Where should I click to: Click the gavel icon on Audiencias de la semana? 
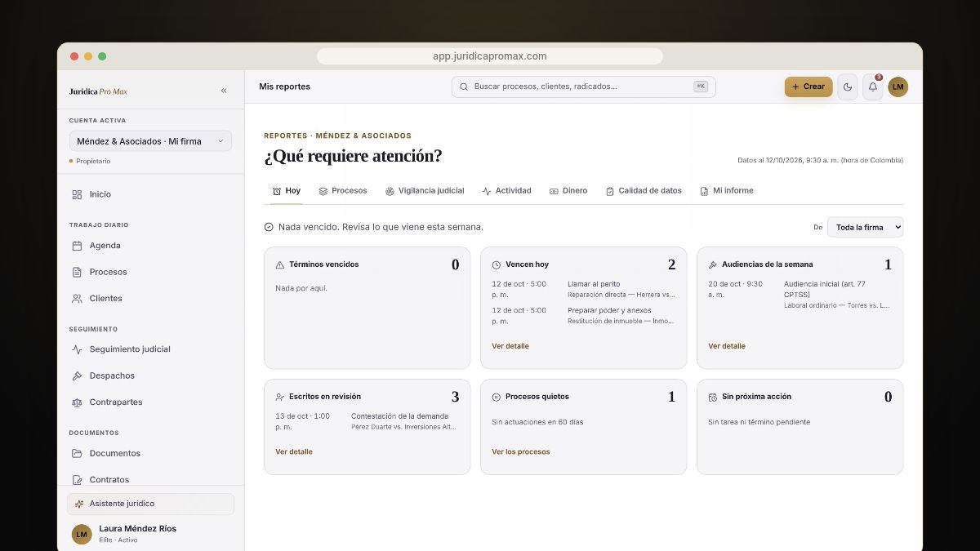tap(713, 265)
